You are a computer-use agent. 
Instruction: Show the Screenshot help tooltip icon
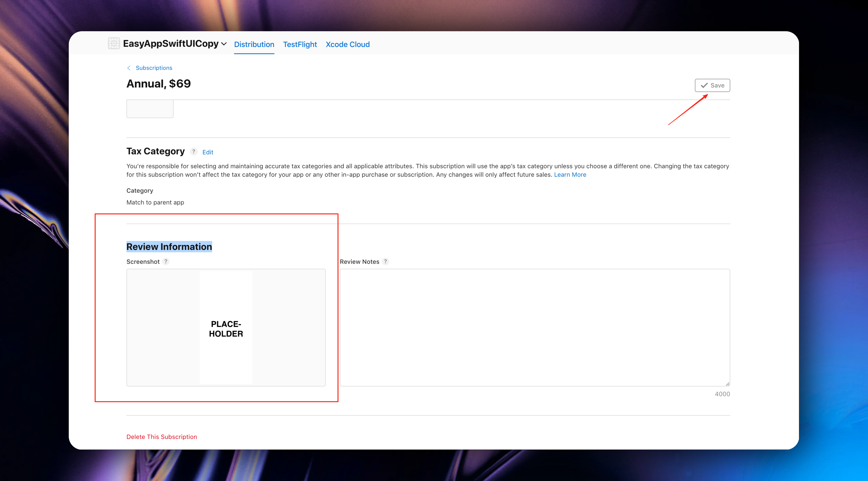166,261
